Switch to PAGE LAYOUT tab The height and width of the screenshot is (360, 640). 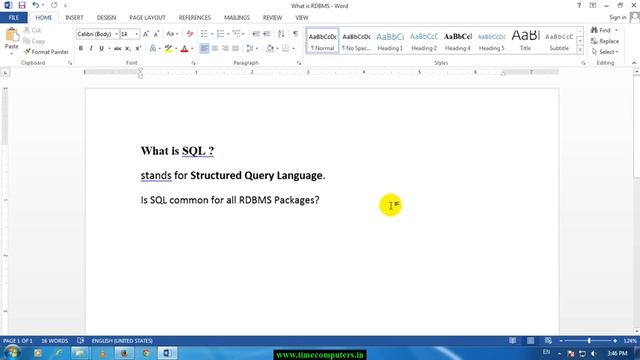click(147, 18)
